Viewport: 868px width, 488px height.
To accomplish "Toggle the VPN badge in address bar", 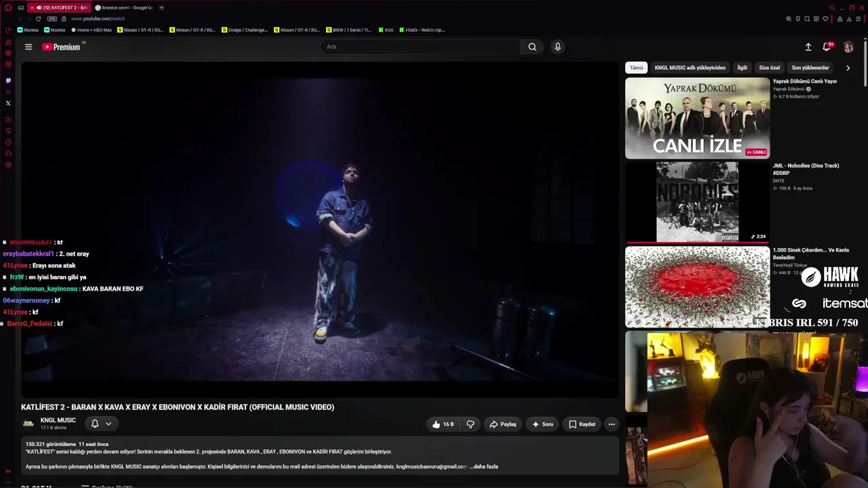I will coord(52,19).
